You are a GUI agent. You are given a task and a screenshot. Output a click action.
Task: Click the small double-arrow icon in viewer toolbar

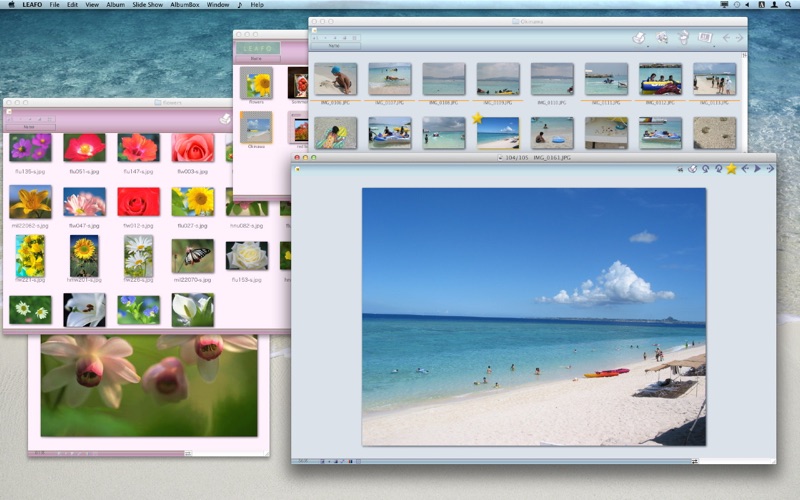point(680,169)
